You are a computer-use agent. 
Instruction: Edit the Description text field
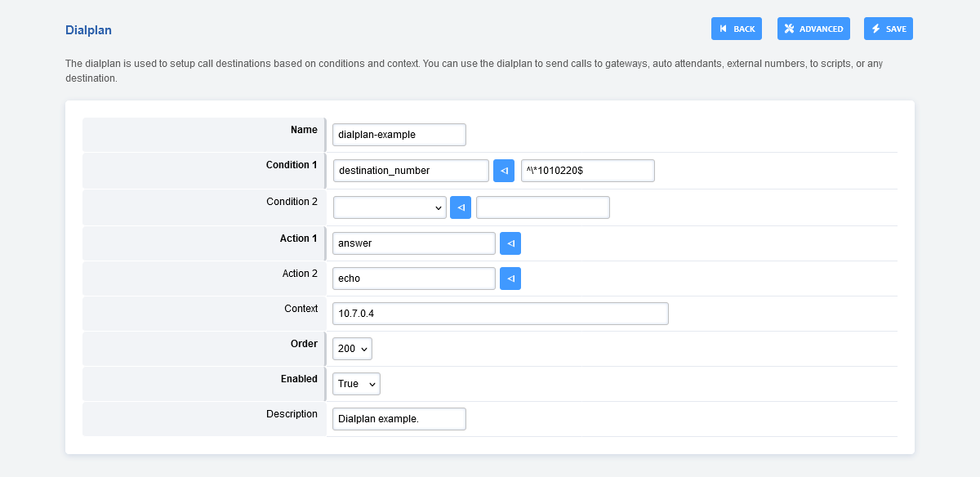[399, 419]
